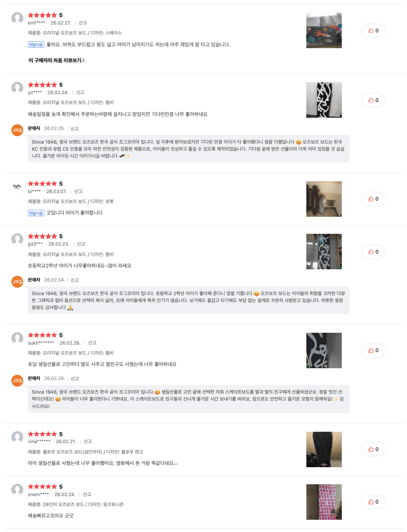
Task: Click thumbs-up on jjd3*** review
Action: tap(373, 252)
